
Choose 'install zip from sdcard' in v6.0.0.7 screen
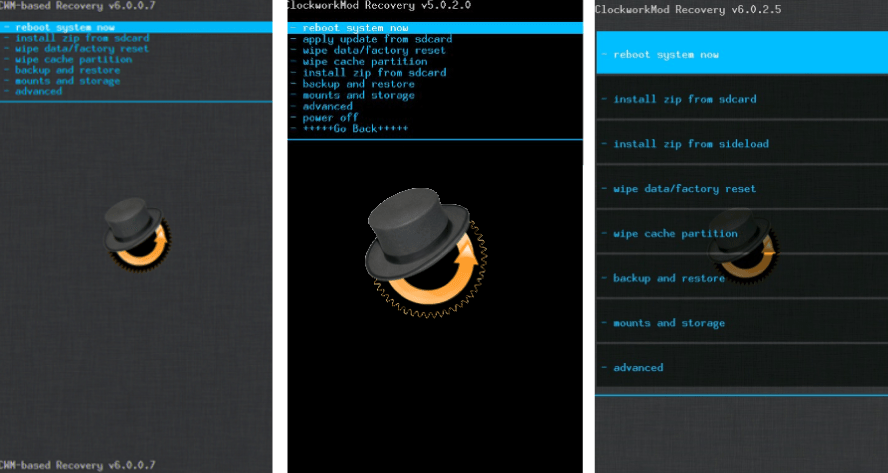[82, 38]
